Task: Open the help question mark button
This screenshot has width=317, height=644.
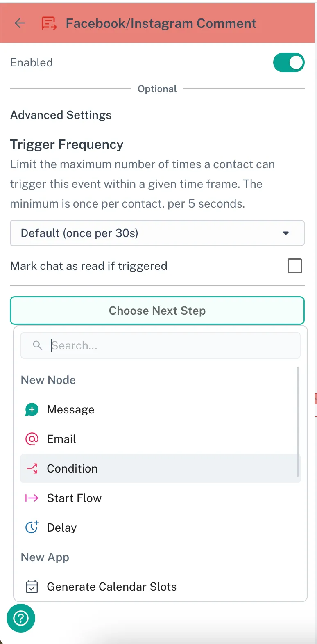Action: [21, 618]
